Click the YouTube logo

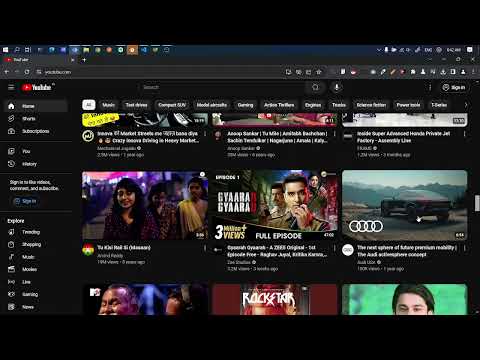tap(36, 87)
